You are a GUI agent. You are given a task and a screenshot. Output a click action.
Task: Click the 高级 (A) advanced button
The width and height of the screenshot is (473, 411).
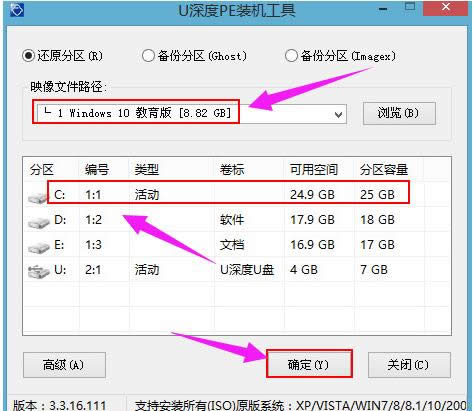64,365
